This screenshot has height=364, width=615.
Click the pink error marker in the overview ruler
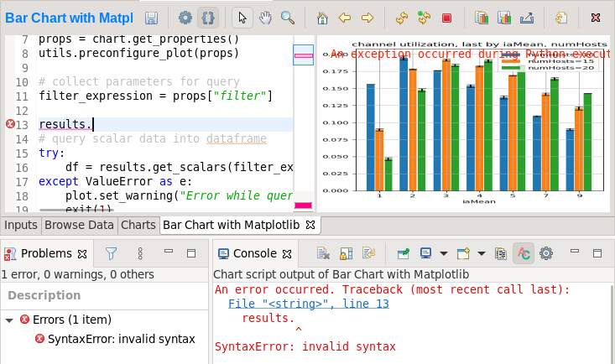point(303,55)
